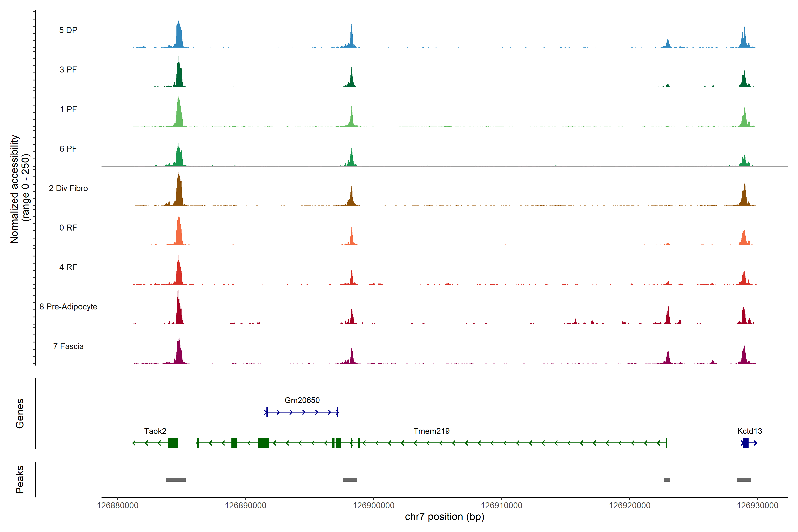Click the 5 DP track label
Image resolution: width=798 pixels, height=532 pixels.
(x=68, y=30)
